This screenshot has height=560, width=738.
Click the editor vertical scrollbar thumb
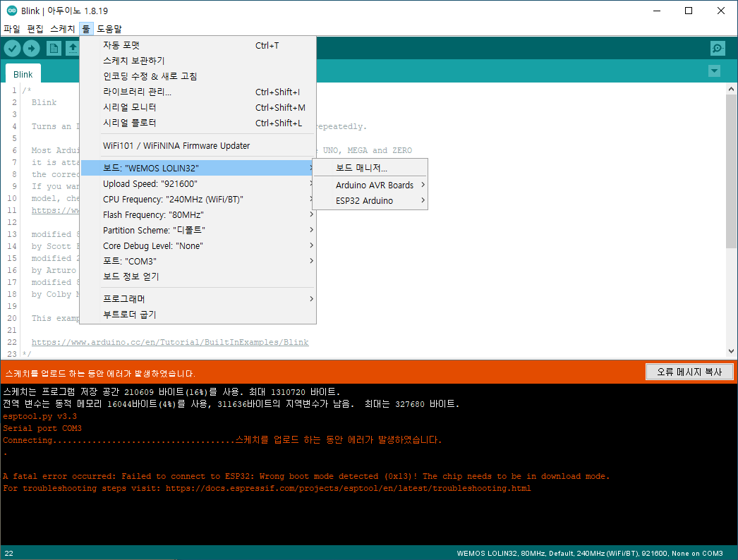731,171
